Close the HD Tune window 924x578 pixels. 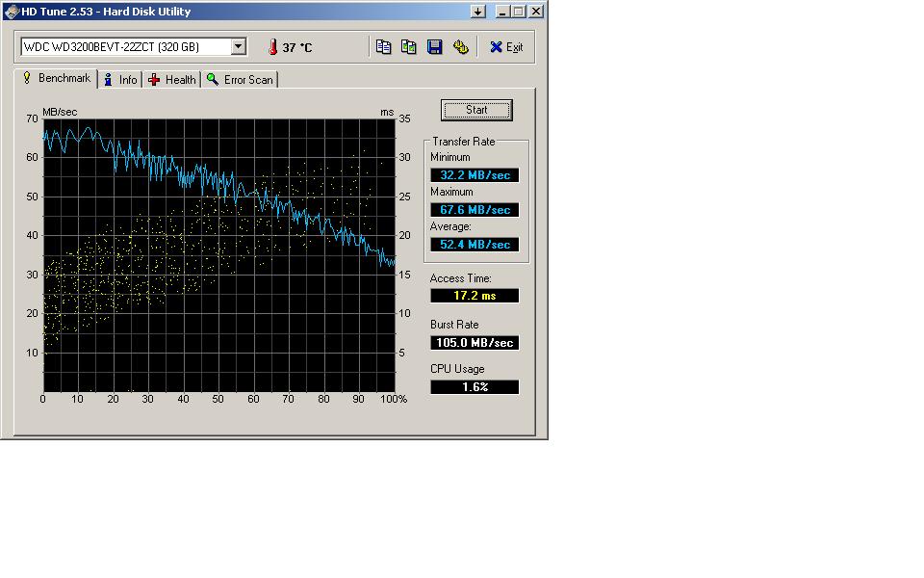coord(536,12)
